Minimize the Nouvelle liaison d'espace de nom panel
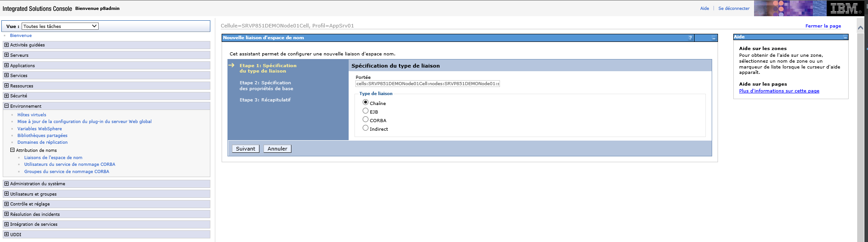The height and width of the screenshot is (242, 868). click(x=713, y=38)
